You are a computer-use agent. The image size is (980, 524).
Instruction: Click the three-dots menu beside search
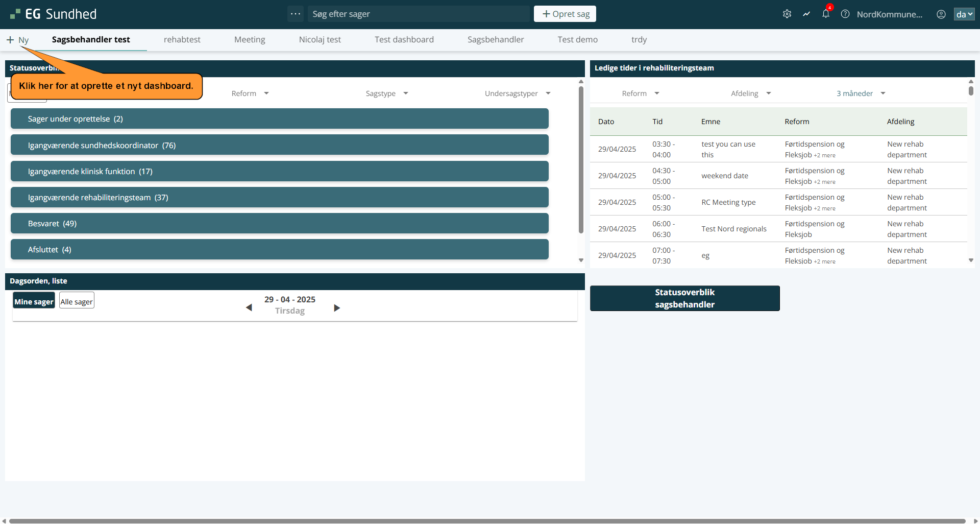coord(295,14)
